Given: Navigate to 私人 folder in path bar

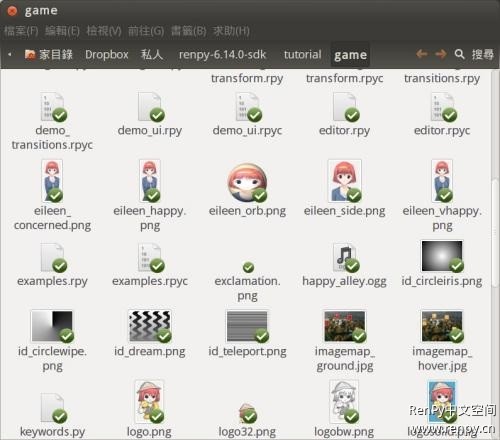Looking at the screenshot, I should click(152, 54).
